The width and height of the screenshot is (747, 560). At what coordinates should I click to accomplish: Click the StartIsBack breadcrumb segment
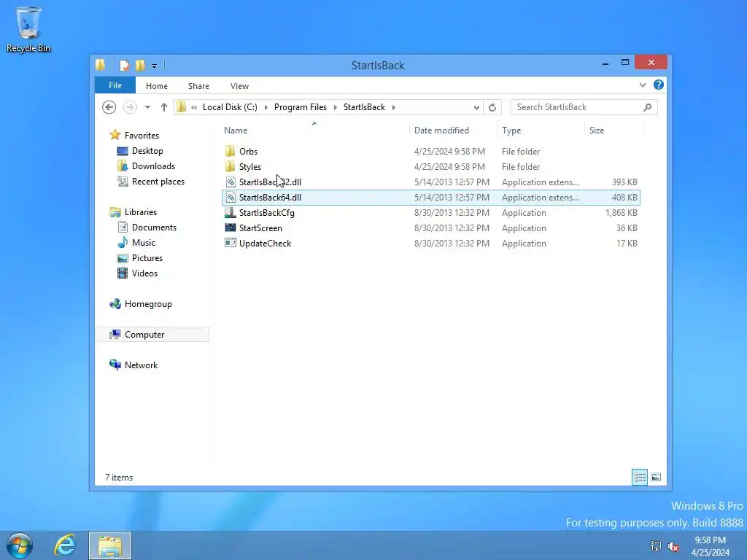[365, 107]
